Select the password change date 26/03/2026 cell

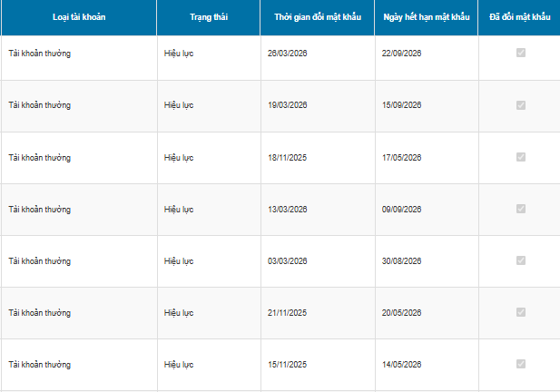[x=288, y=54]
